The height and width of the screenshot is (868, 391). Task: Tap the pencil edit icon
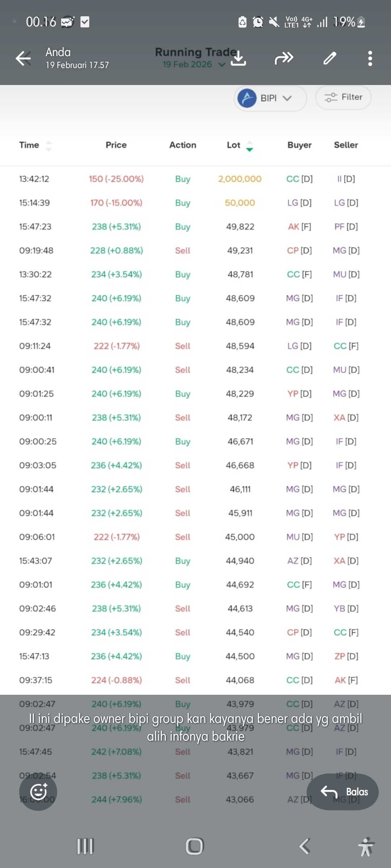[330, 58]
